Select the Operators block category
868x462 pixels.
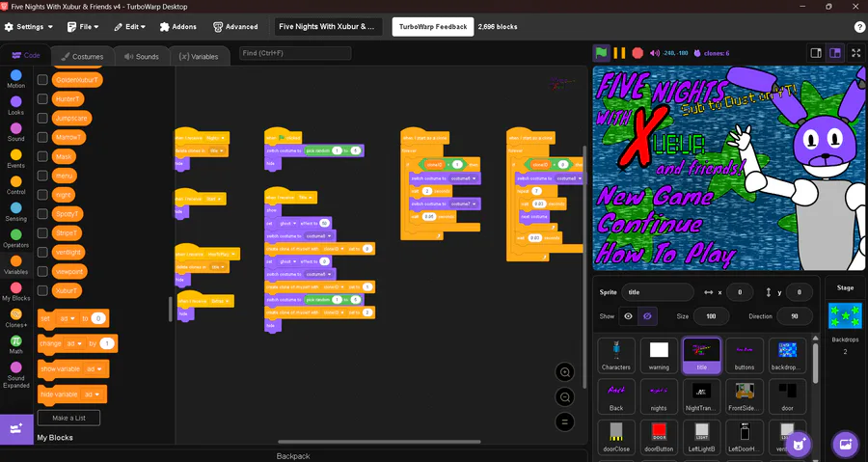coord(16,238)
